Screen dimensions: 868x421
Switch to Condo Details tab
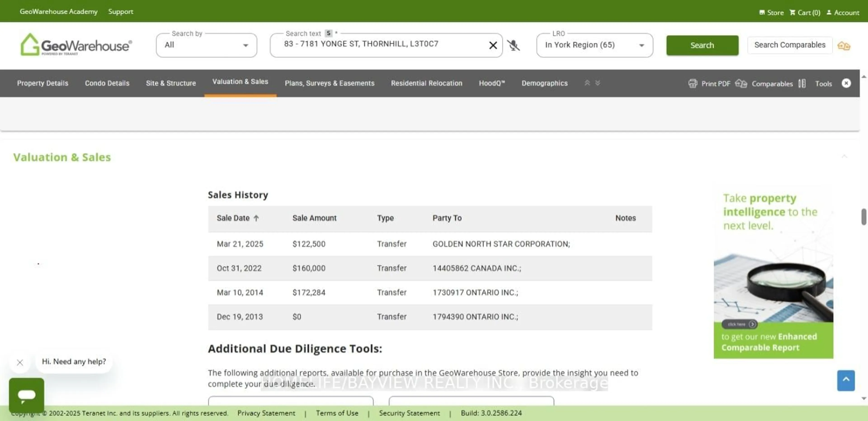pos(107,83)
